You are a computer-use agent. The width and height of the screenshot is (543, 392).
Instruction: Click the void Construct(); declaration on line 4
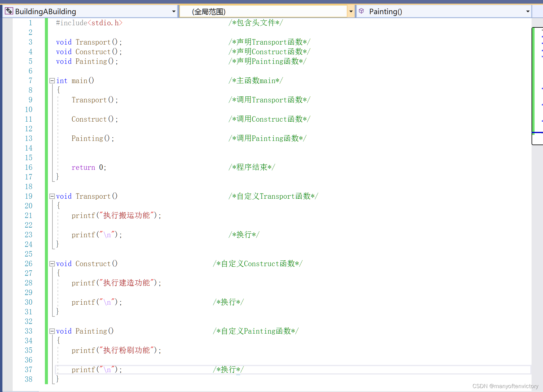pyautogui.click(x=89, y=52)
